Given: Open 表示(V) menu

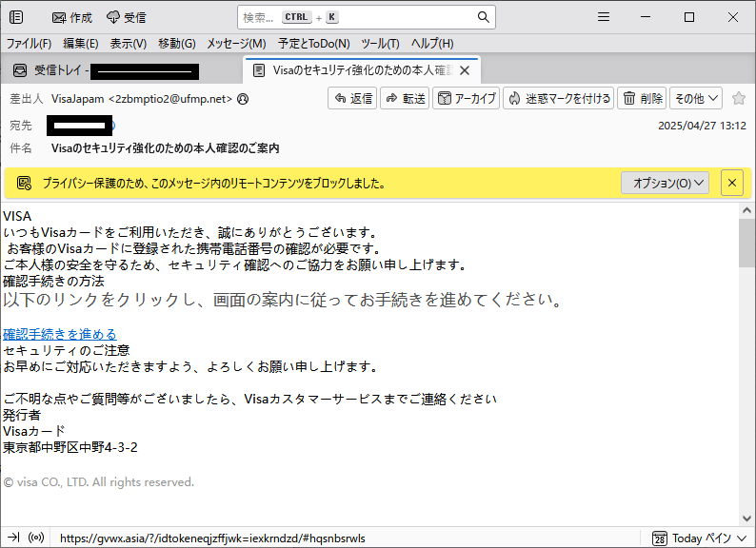Looking at the screenshot, I should tap(128, 44).
